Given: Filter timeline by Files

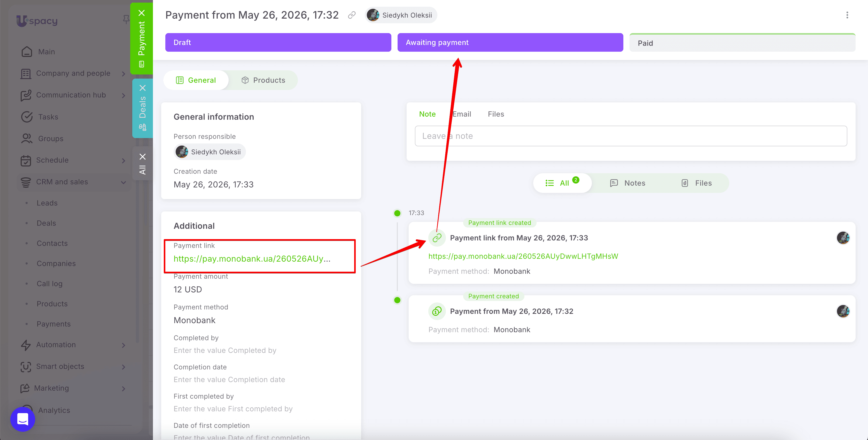Looking at the screenshot, I should pos(696,183).
